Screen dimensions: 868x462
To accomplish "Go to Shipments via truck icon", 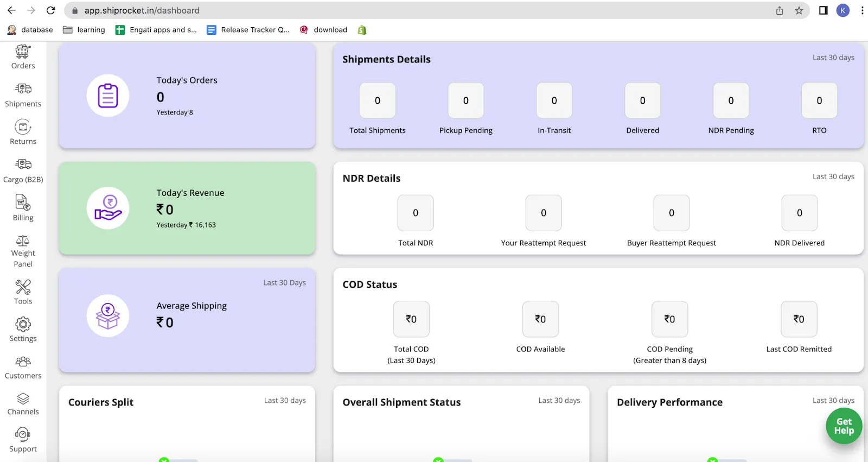I will pyautogui.click(x=23, y=89).
